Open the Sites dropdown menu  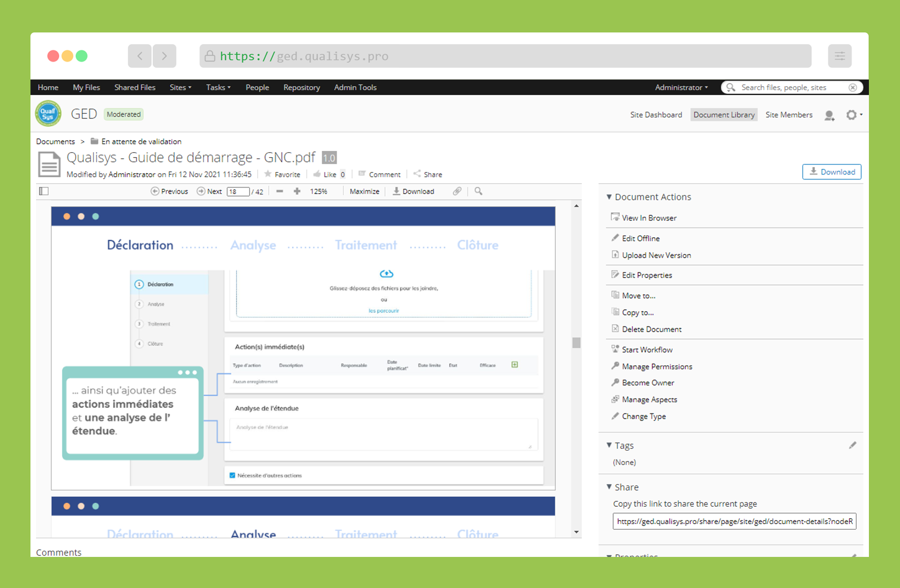coord(181,88)
